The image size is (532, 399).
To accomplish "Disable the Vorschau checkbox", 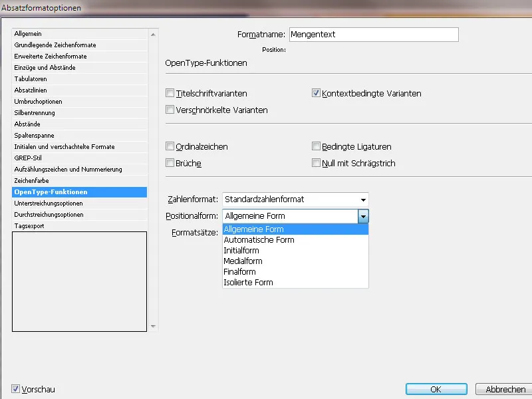I will [x=15, y=389].
